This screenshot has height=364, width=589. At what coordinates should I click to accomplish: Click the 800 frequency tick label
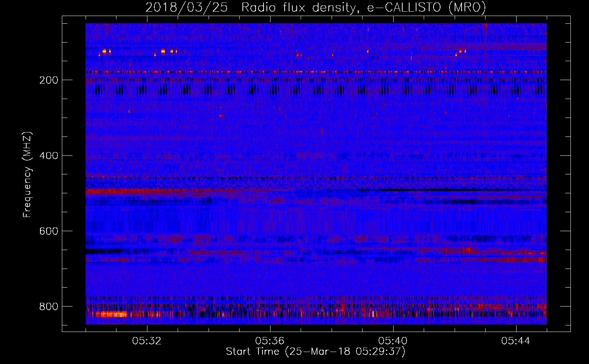[x=49, y=306]
